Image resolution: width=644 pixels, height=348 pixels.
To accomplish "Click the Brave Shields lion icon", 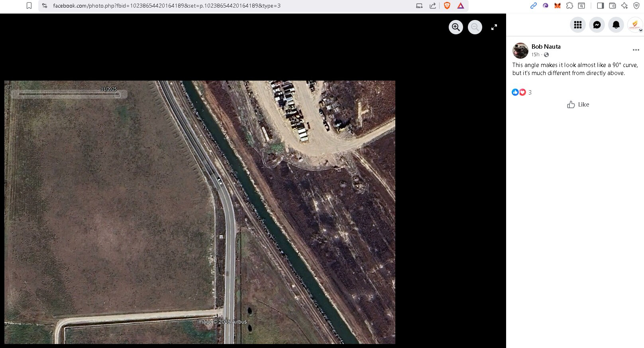I will pos(447,6).
